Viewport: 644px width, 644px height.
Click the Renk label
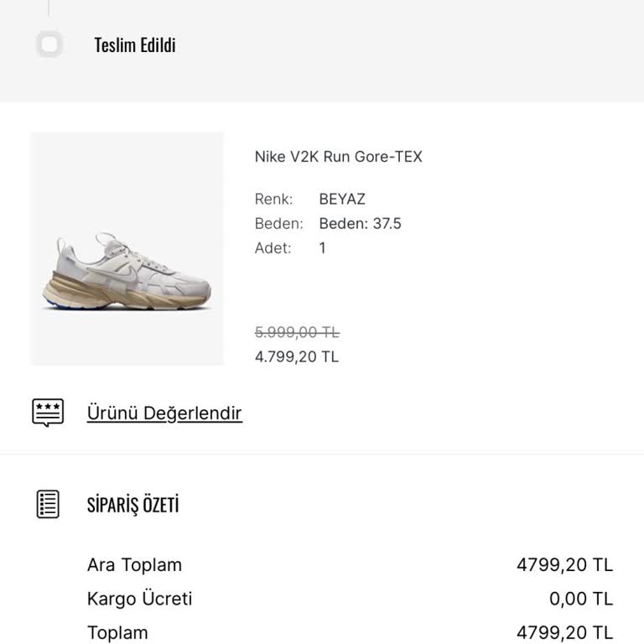click(274, 200)
